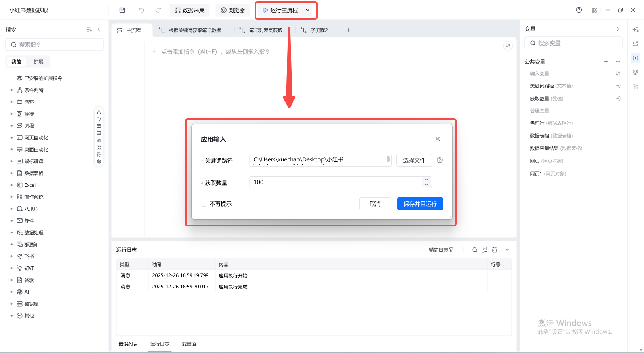Clear logs with trash icon
The width and height of the screenshot is (644, 353).
[x=495, y=250]
